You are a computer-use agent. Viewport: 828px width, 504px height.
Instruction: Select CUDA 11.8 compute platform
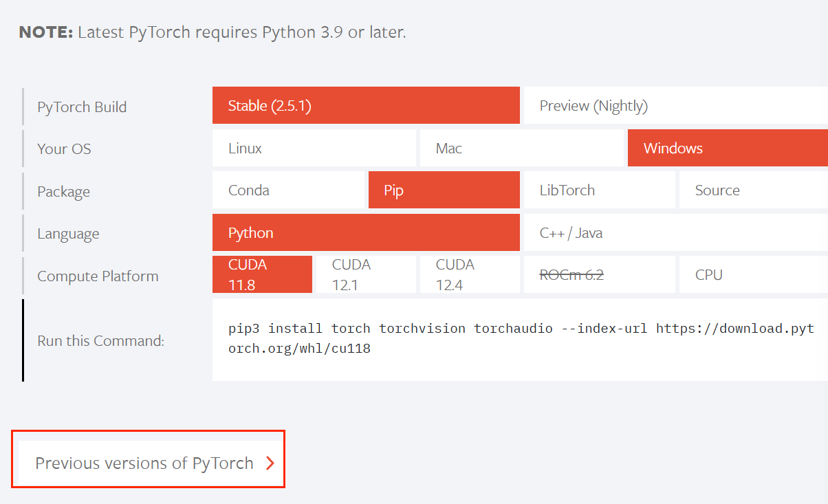point(262,274)
